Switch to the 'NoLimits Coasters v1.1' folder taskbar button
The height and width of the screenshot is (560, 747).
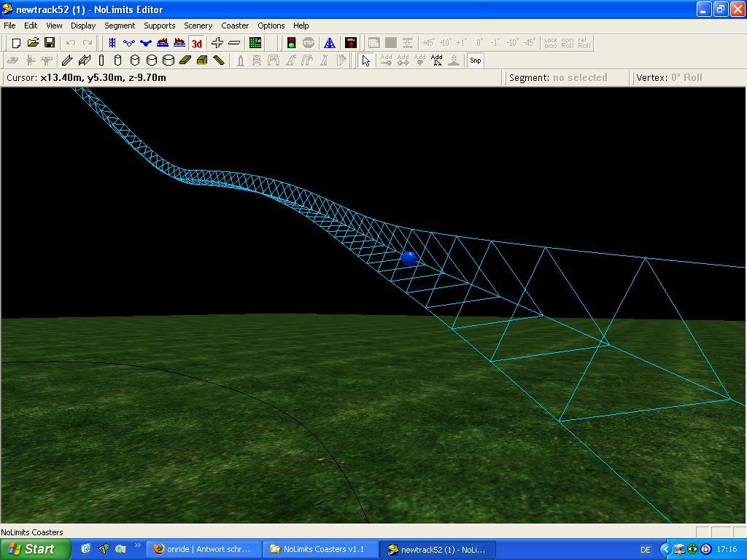click(x=322, y=550)
